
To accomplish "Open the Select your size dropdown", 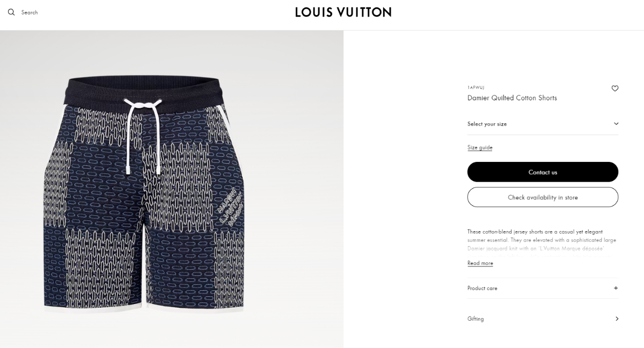I will pos(543,124).
